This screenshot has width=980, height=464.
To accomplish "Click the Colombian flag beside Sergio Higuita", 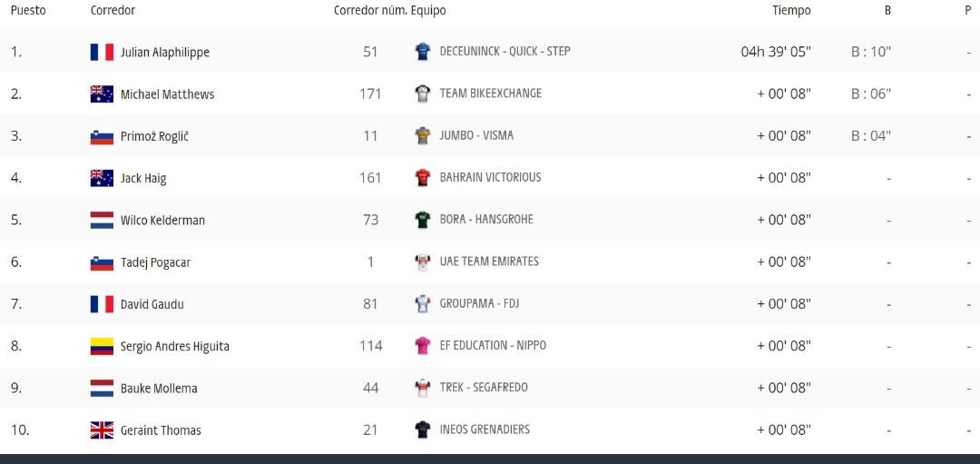I will 102,347.
